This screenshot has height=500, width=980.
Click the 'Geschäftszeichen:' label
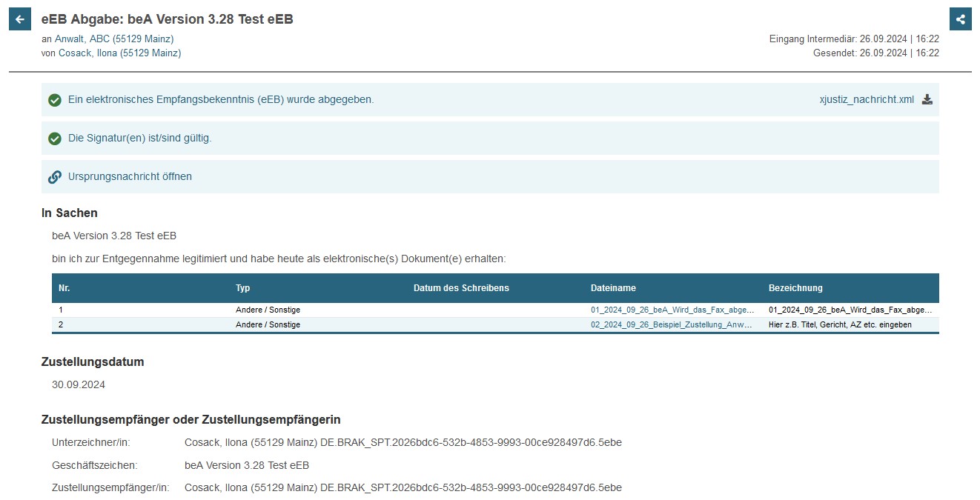click(95, 466)
